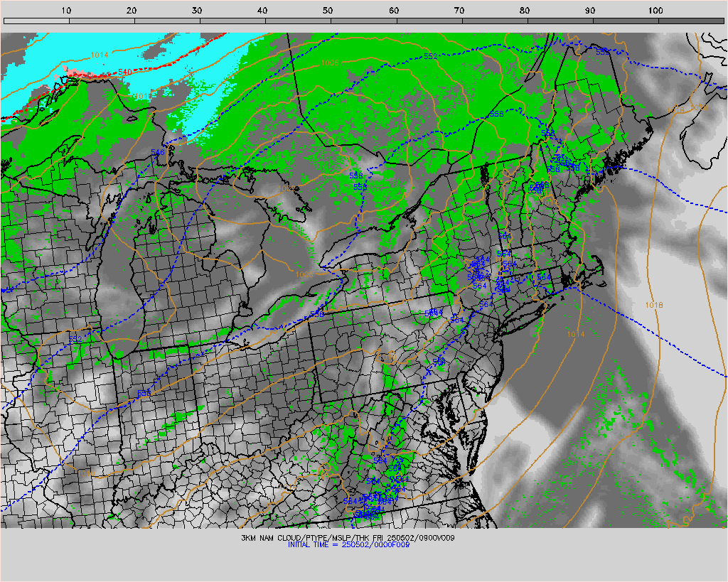728x582 pixels.
Task: Click the "40" label on the cloud scale
Action: coord(262,10)
